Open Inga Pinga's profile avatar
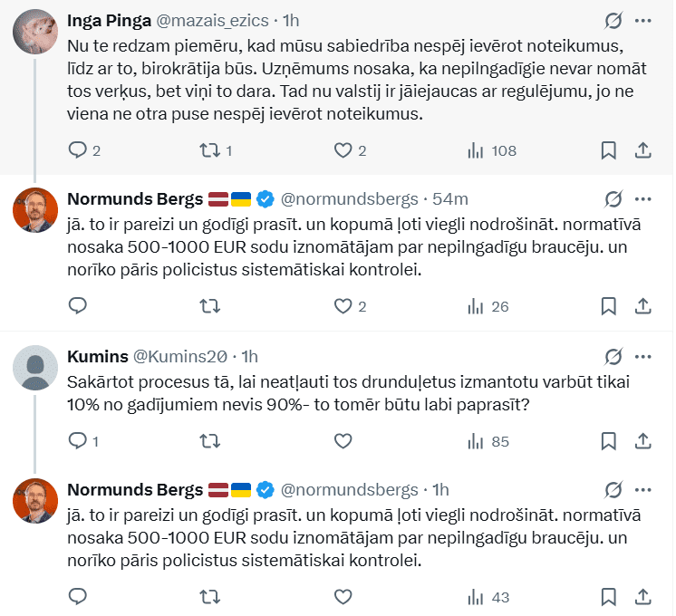The height and width of the screenshot is (616, 676). (x=35, y=32)
